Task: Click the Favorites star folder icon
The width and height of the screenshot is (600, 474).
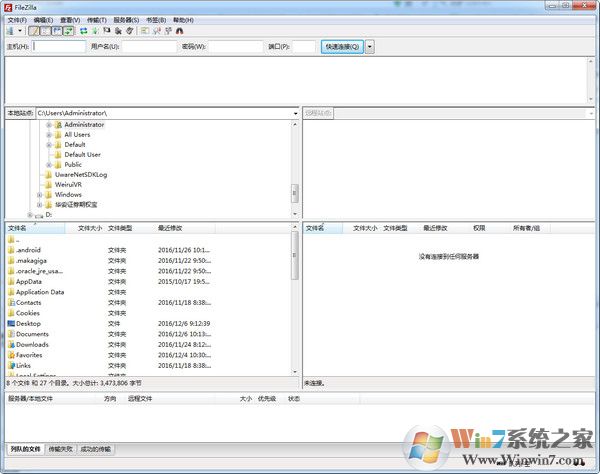Action: click(x=10, y=354)
